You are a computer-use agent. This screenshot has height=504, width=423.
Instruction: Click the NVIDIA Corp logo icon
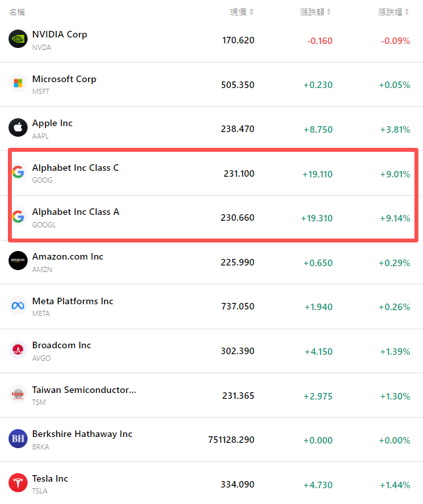click(x=18, y=39)
